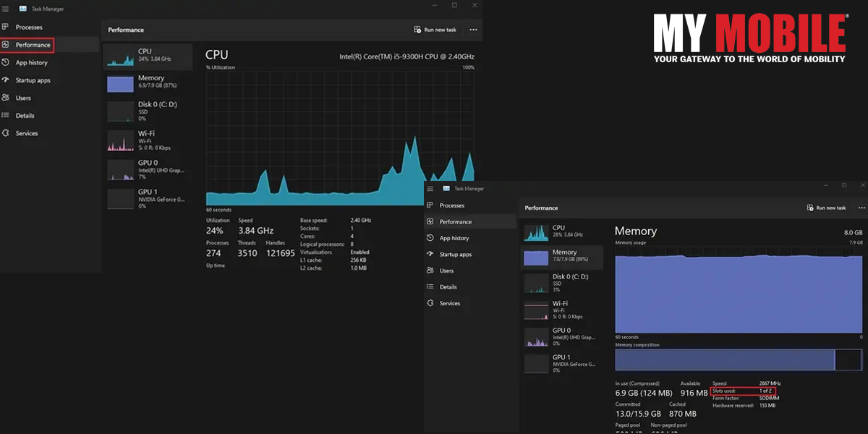The width and height of the screenshot is (868, 434).
Task: Click the Memory usage graph in right window
Action: 739,289
